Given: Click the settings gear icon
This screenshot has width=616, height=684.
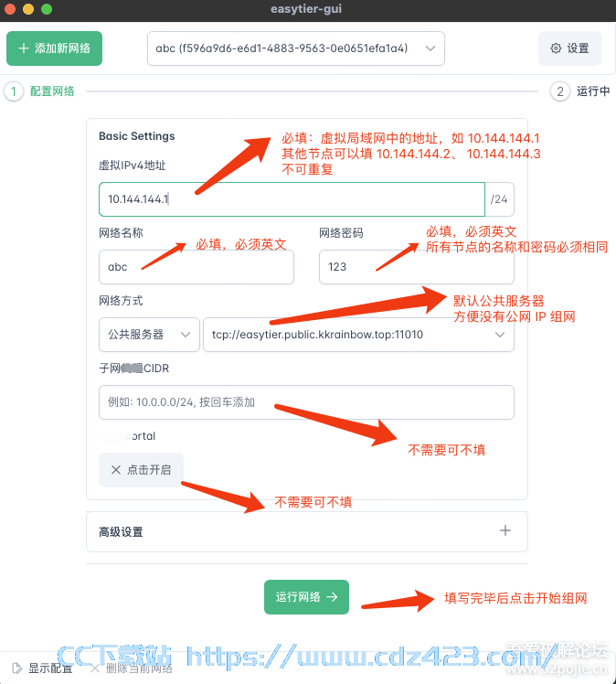Looking at the screenshot, I should [x=556, y=48].
